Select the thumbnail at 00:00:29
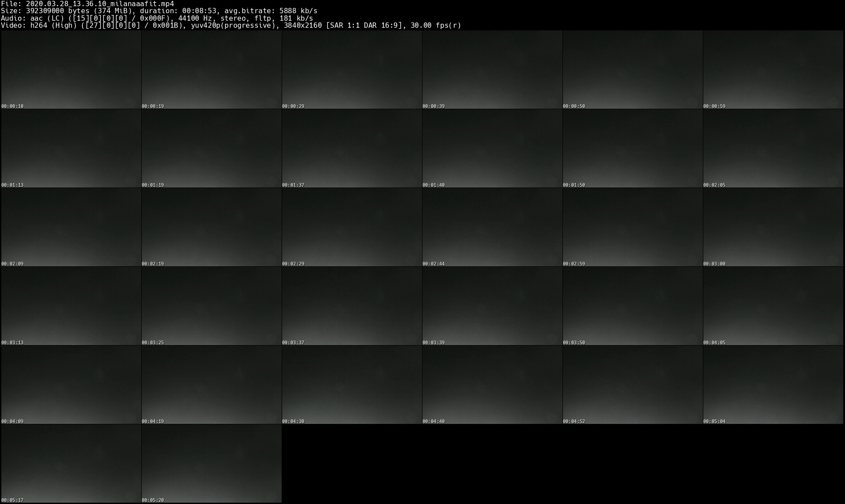Screen dimensions: 845x504 [x=352, y=70]
